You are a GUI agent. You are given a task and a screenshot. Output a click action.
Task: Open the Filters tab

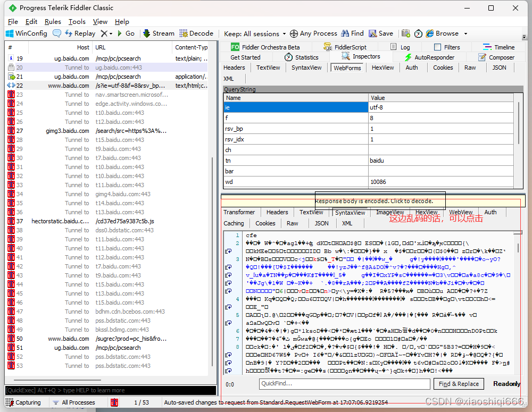(447, 47)
